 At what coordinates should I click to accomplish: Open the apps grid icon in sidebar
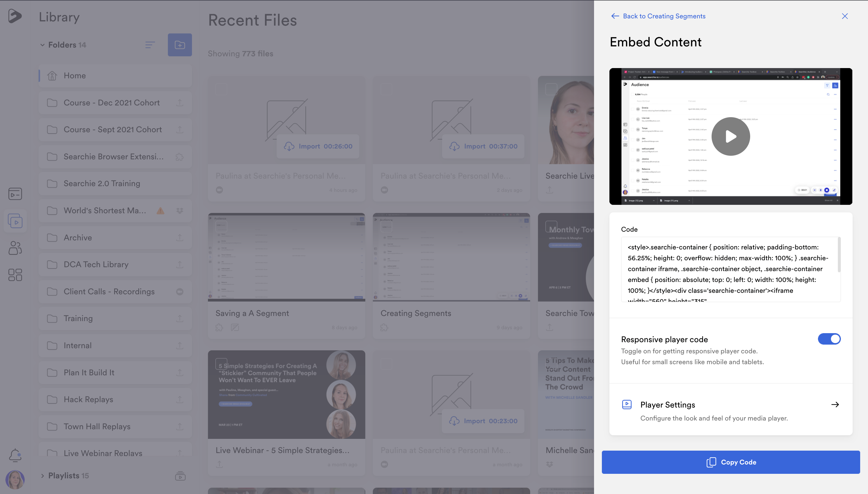15,275
